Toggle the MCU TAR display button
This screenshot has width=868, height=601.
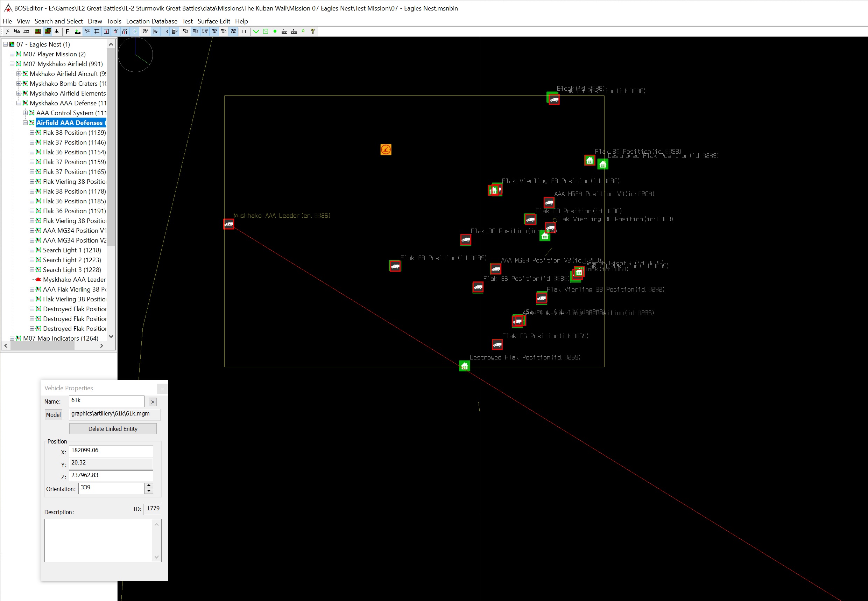195,32
